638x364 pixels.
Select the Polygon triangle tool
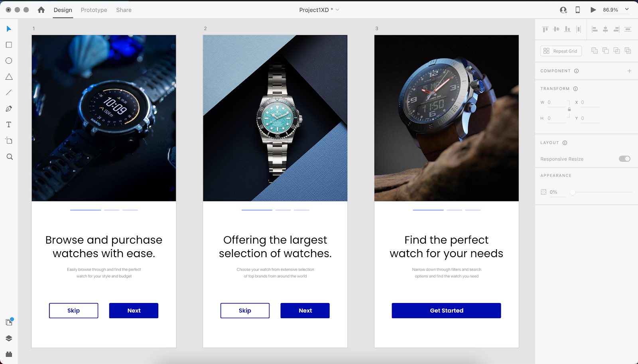pyautogui.click(x=9, y=77)
